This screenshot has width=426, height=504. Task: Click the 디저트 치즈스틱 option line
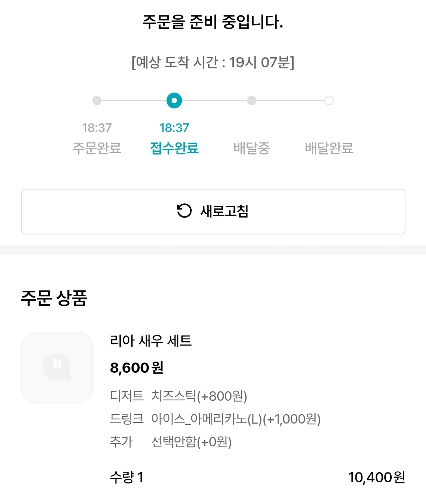(x=178, y=396)
